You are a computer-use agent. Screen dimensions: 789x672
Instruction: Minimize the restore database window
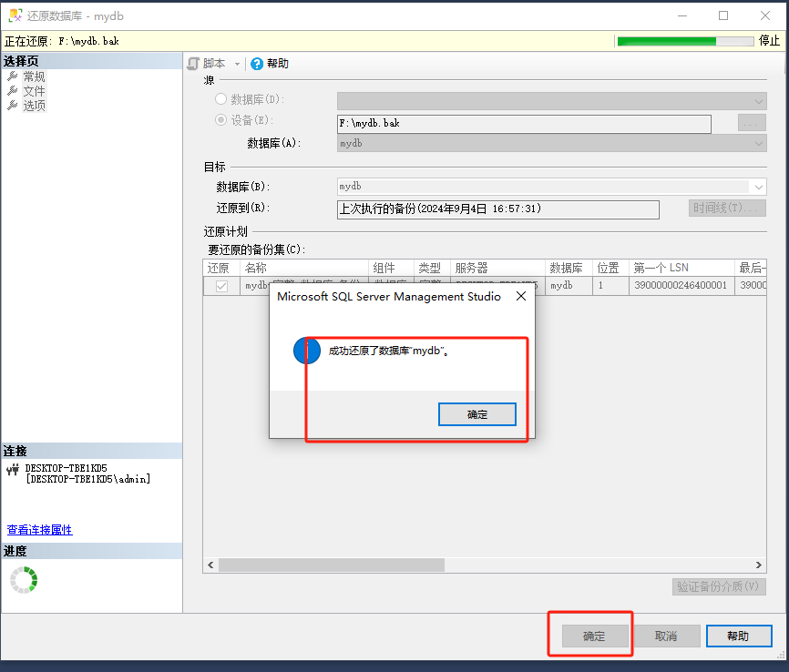pos(682,15)
